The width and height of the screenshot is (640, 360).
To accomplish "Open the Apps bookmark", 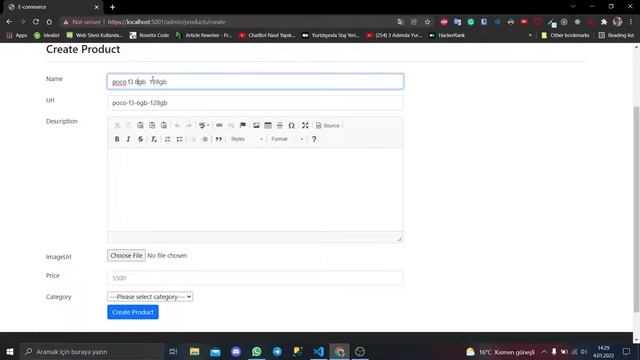I will pos(17,36).
